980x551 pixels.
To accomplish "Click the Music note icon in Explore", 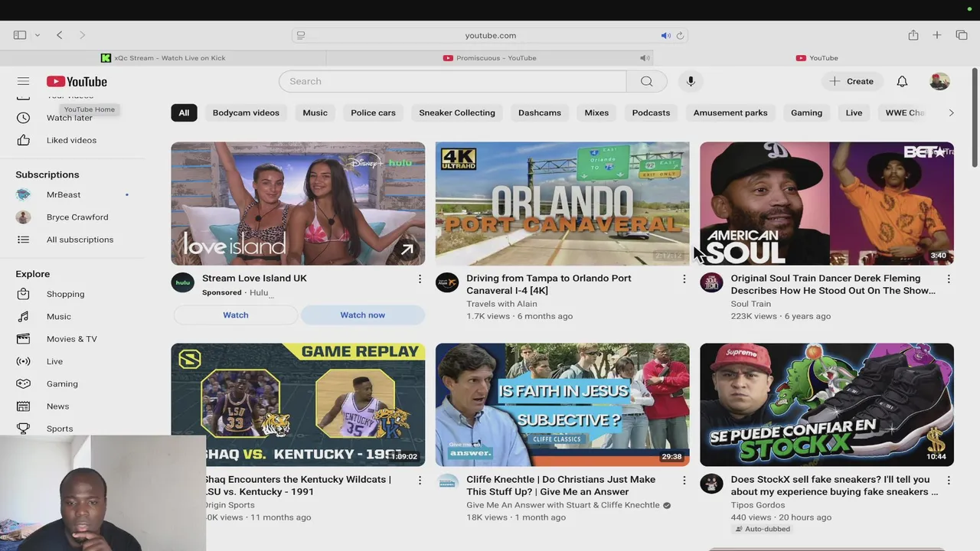I will coord(24,316).
